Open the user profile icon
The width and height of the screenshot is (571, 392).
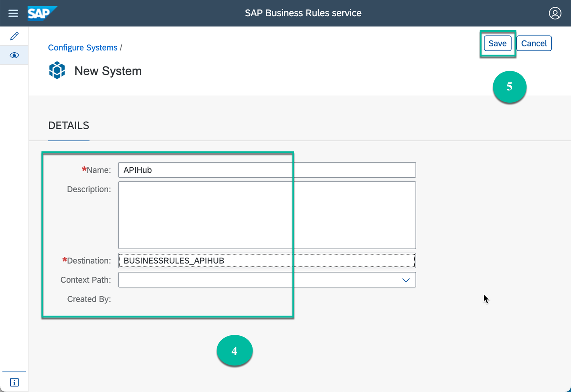(555, 13)
